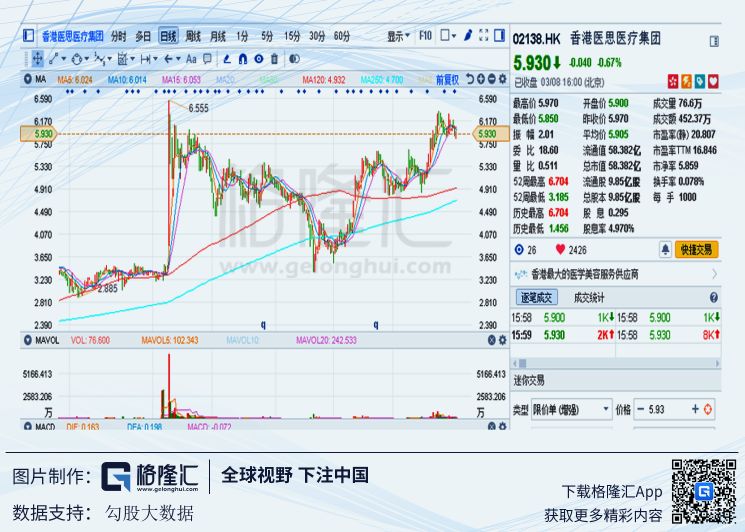Select the shape drawing tool
745x532 pixels.
[76, 59]
